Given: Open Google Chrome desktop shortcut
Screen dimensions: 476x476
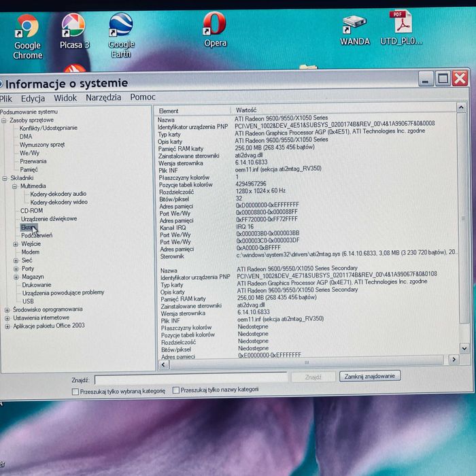Looking at the screenshot, I should click(x=27, y=37).
